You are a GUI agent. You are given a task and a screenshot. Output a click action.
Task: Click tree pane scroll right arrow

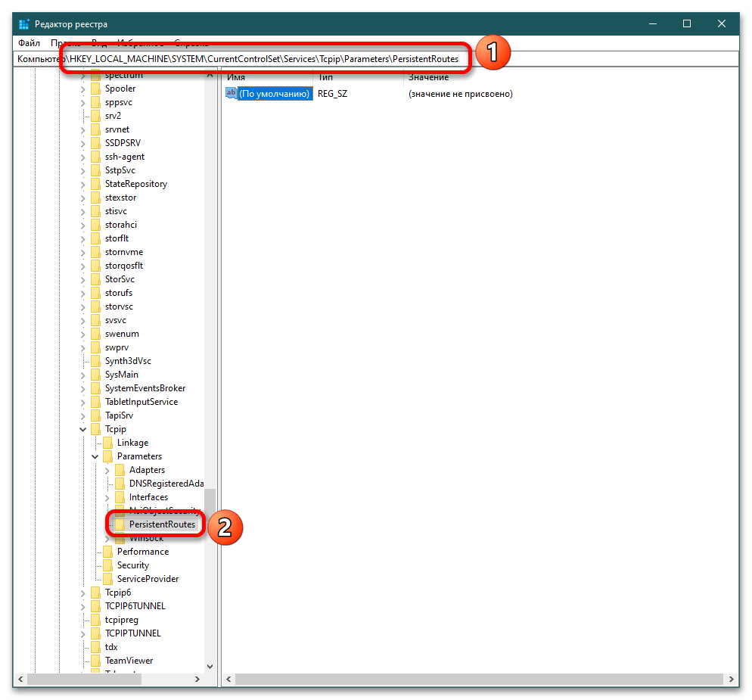tap(197, 680)
